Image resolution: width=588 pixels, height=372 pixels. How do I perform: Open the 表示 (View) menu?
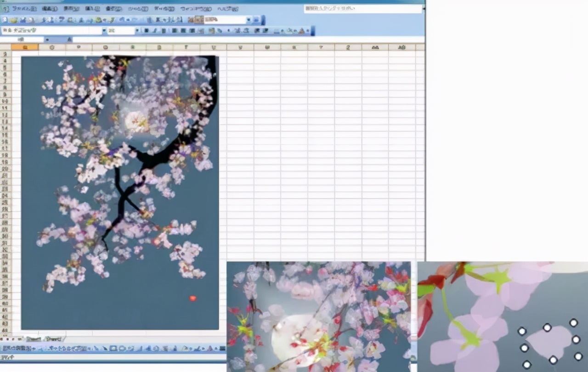(71, 9)
